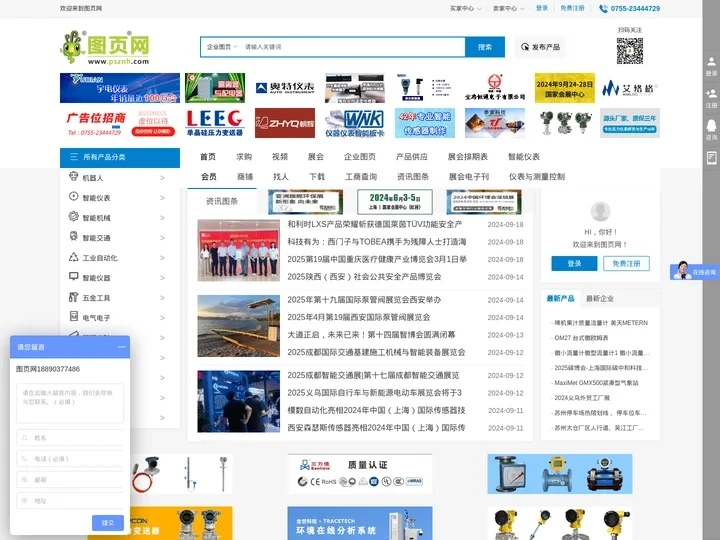Viewport: 720px width, 540px height.
Task: Click the blue 搜索 search button
Action: [x=485, y=47]
